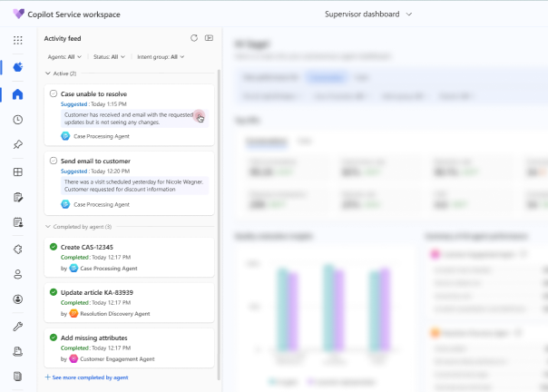Click the puzzle piece icon in sidebar
This screenshot has width=548, height=392.
[18, 250]
